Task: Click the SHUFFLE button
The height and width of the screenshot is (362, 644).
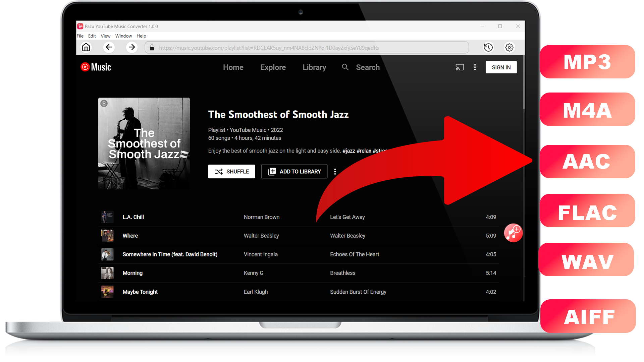Action: tap(231, 172)
